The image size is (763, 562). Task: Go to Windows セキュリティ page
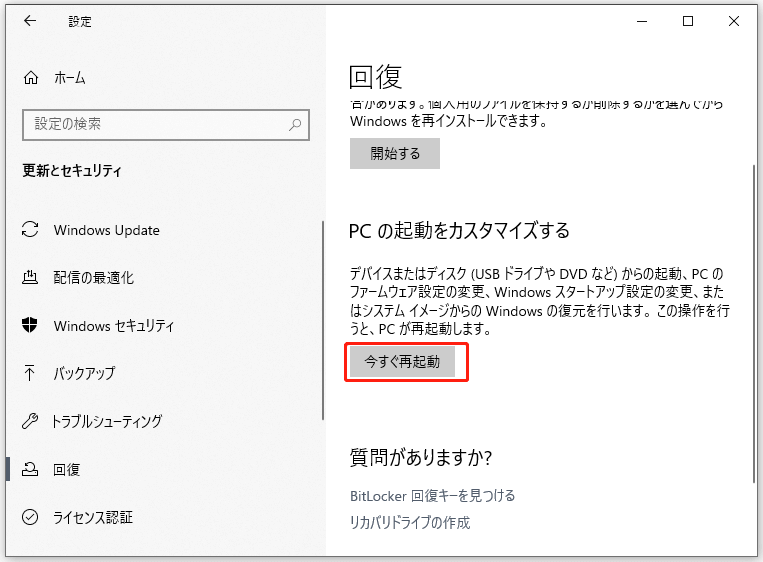pyautogui.click(x=114, y=326)
